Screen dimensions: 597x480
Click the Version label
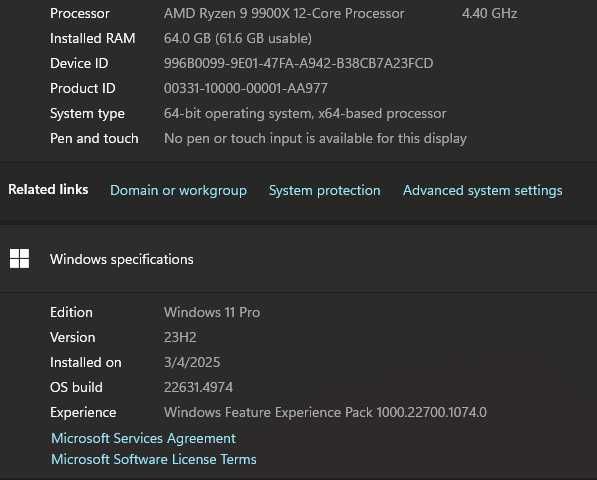(72, 337)
